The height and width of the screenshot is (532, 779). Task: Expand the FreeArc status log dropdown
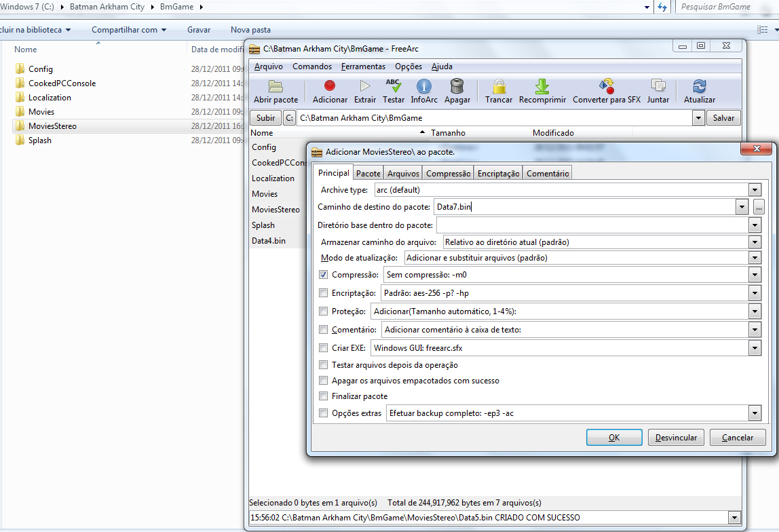(734, 518)
